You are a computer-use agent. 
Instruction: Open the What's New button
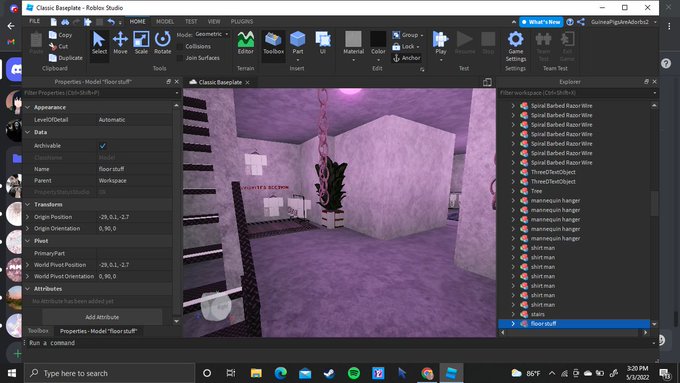click(x=541, y=22)
